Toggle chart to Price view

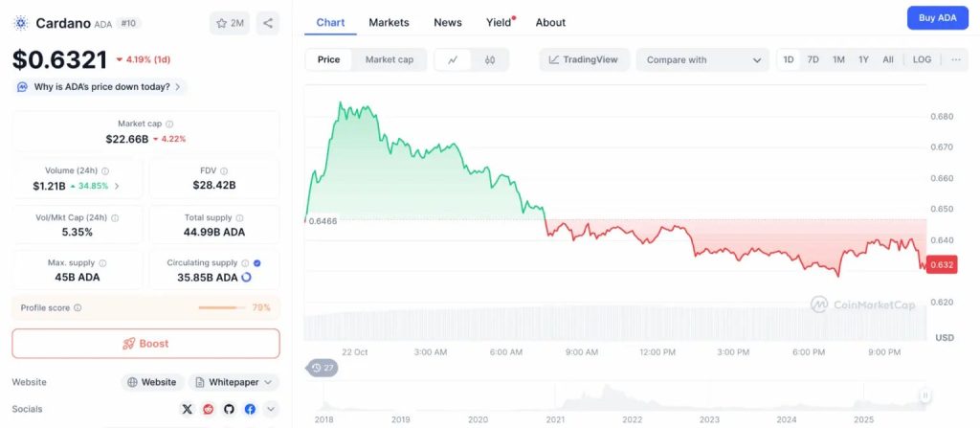tap(328, 59)
